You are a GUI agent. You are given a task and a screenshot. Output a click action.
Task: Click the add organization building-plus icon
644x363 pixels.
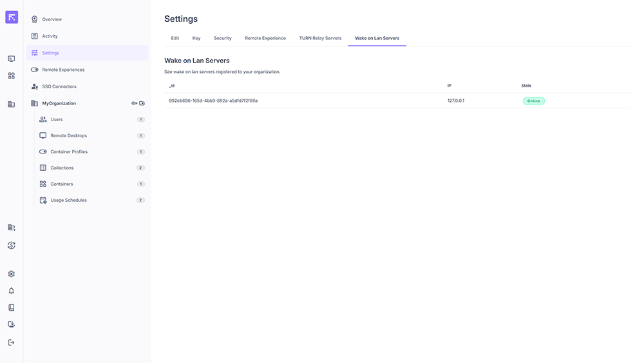(x=11, y=228)
